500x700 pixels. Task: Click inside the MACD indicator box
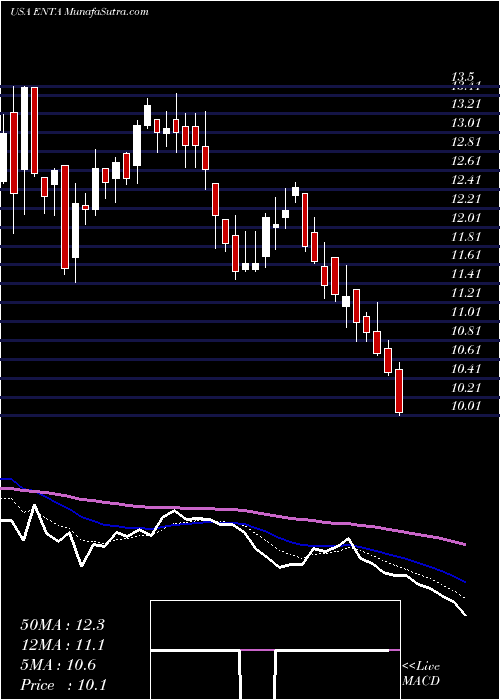(x=275, y=650)
